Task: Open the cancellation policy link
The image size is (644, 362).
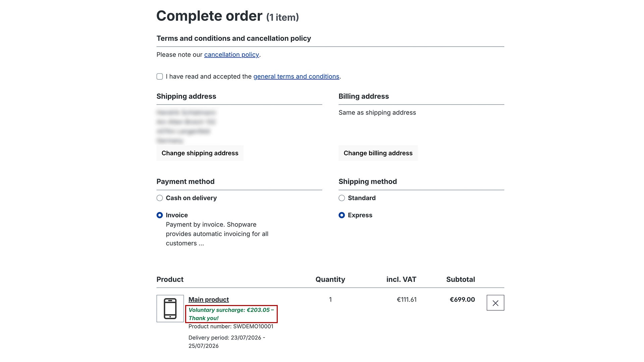Action: [x=231, y=55]
